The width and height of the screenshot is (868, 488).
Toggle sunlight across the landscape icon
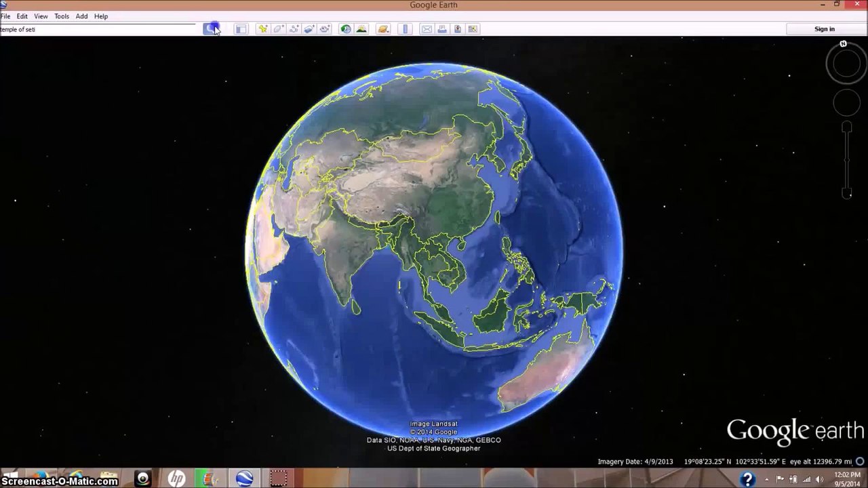[x=361, y=29]
